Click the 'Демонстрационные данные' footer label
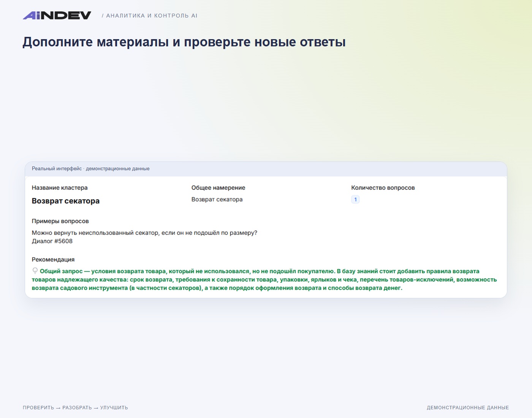Screen dimensions: 532x418 tap(468, 408)
